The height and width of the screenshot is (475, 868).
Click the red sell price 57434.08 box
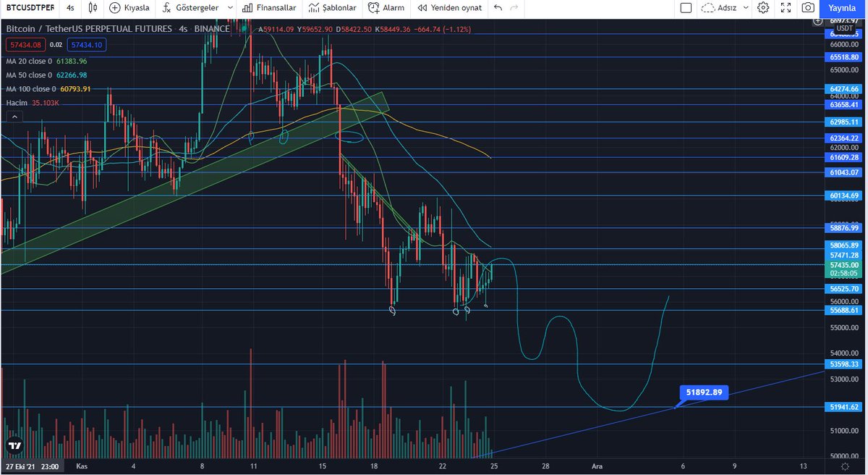coord(25,45)
